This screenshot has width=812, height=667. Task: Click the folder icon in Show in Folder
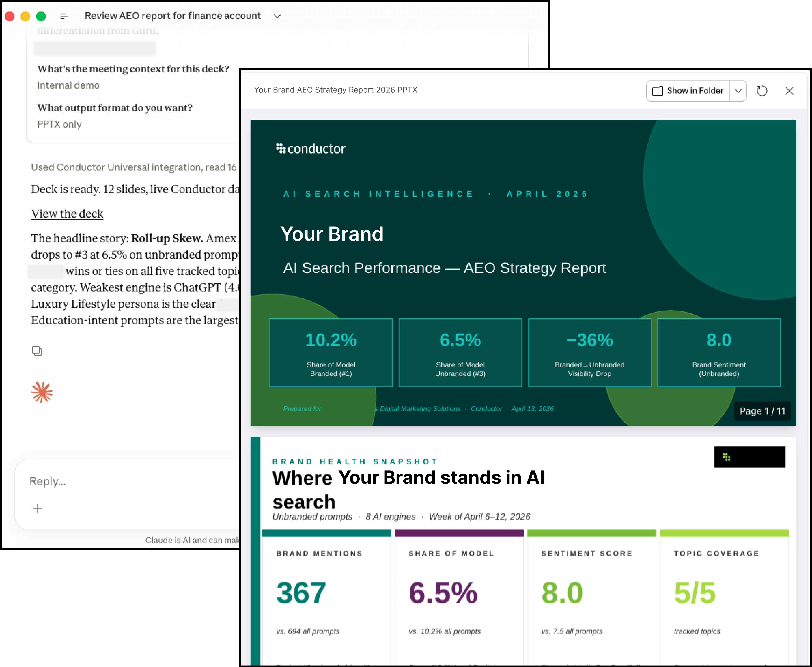click(657, 91)
